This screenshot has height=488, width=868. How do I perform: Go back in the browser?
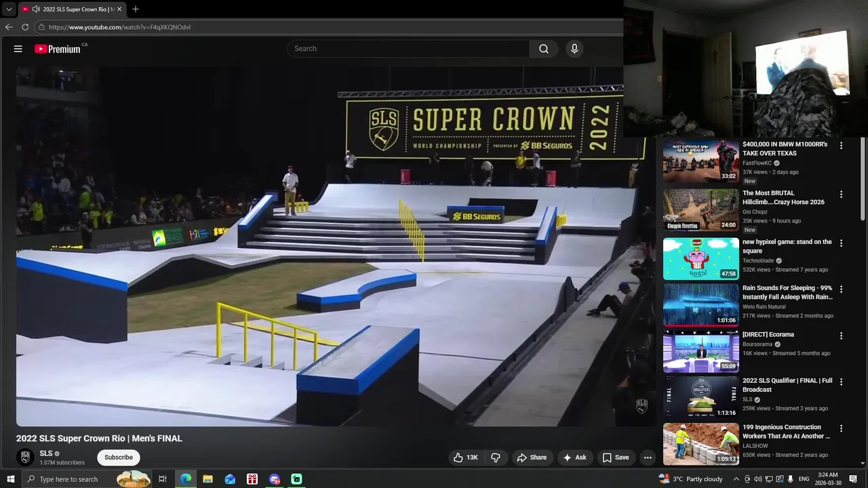tap(9, 27)
